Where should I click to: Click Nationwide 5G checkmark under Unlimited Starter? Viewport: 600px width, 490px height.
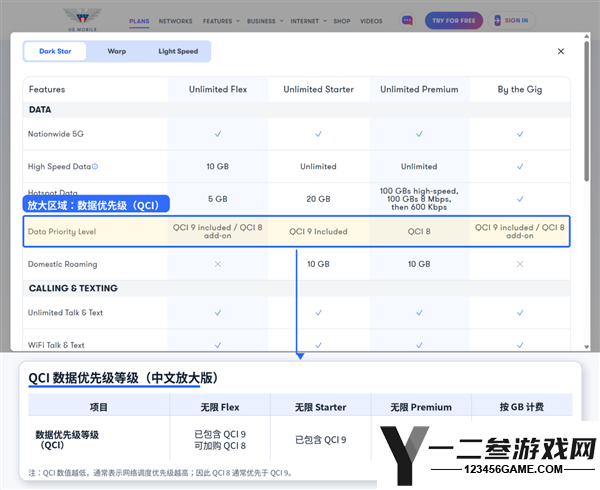(x=318, y=134)
